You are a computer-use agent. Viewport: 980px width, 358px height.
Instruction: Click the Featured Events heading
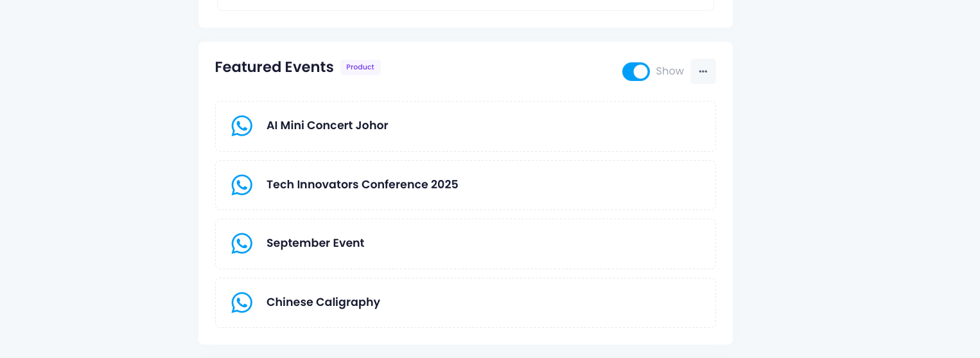pos(274,67)
